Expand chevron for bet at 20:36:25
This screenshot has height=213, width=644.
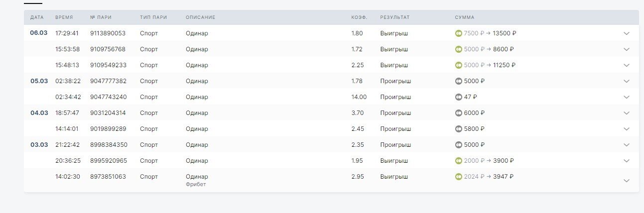(627, 161)
